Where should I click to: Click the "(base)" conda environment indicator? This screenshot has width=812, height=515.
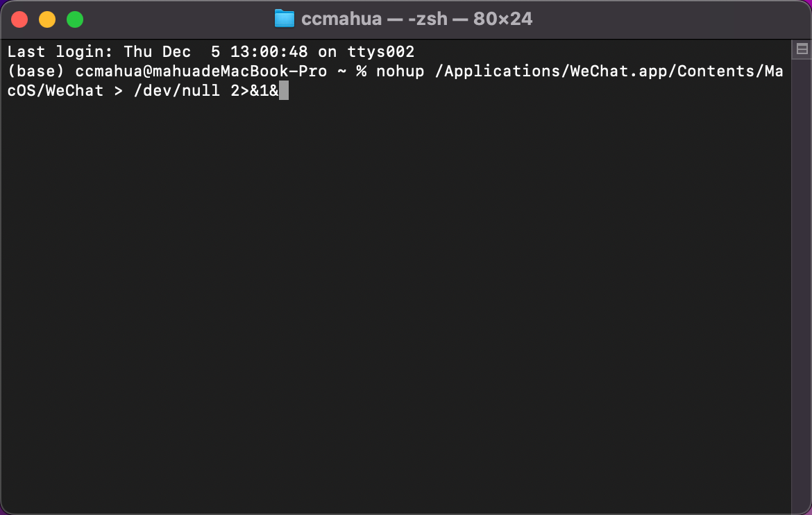click(35, 71)
